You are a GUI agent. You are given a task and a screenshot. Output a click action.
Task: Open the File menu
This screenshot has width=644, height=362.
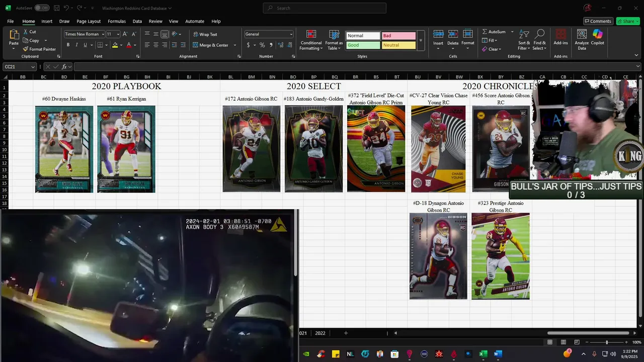[11, 21]
